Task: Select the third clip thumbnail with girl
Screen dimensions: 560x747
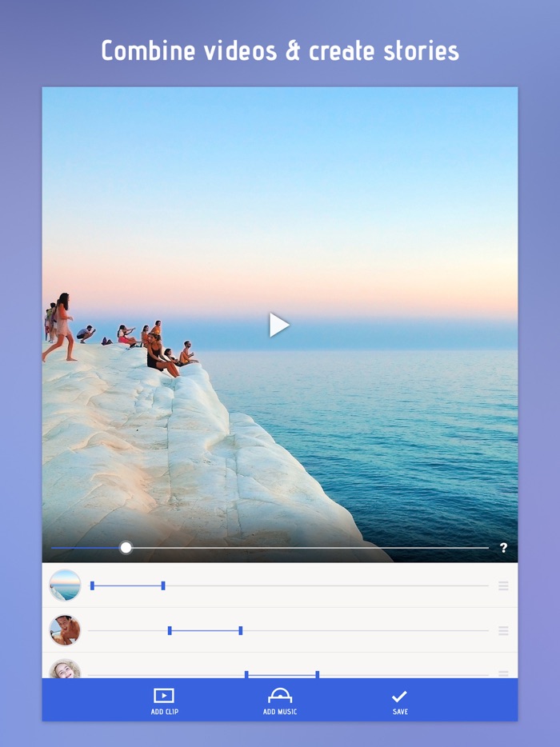Action: (66, 669)
